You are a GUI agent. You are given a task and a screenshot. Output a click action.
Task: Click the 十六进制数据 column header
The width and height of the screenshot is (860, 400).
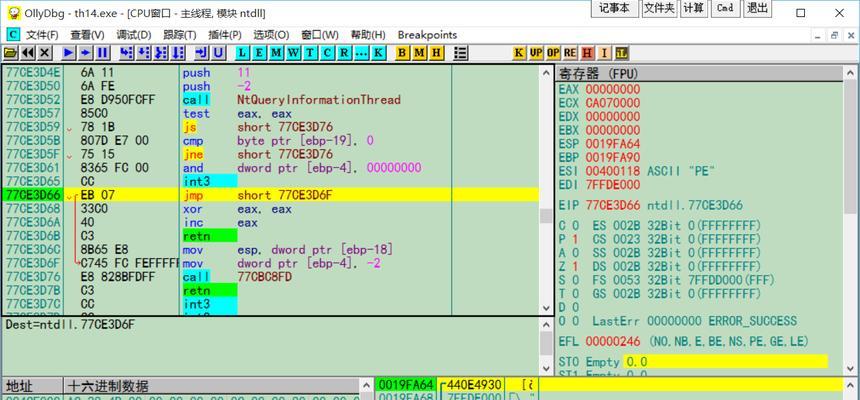click(213, 386)
